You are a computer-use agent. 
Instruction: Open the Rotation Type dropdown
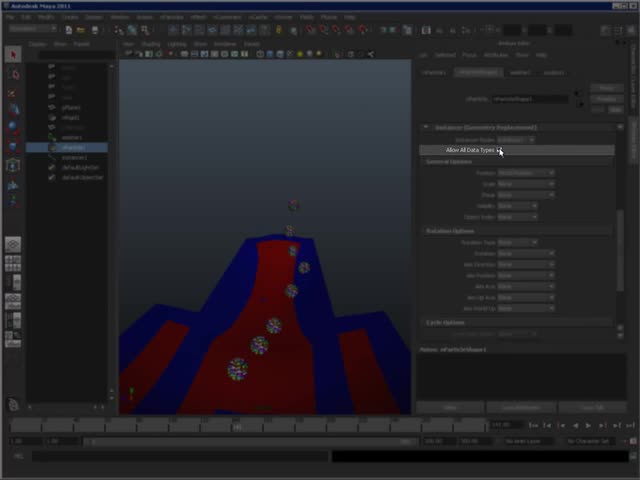tap(518, 242)
